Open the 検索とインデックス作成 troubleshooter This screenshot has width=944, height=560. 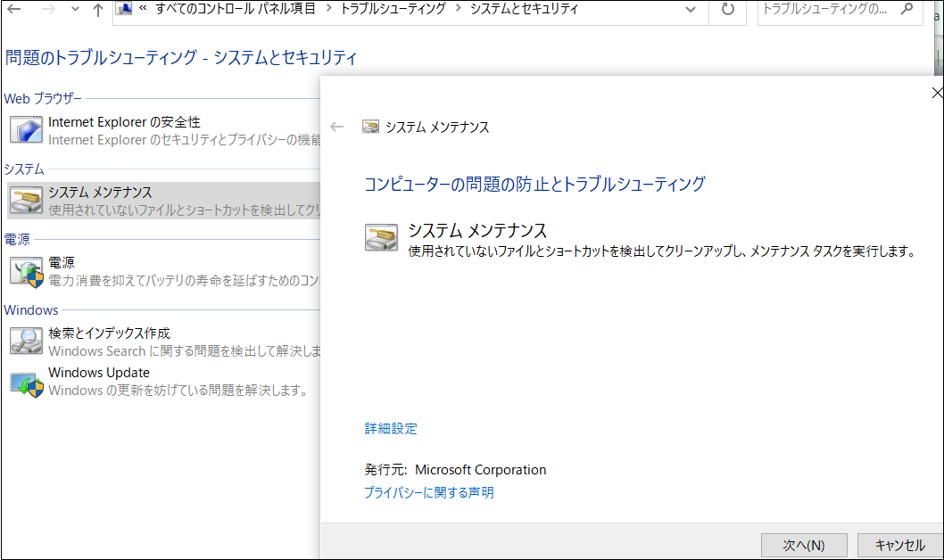pos(109,334)
